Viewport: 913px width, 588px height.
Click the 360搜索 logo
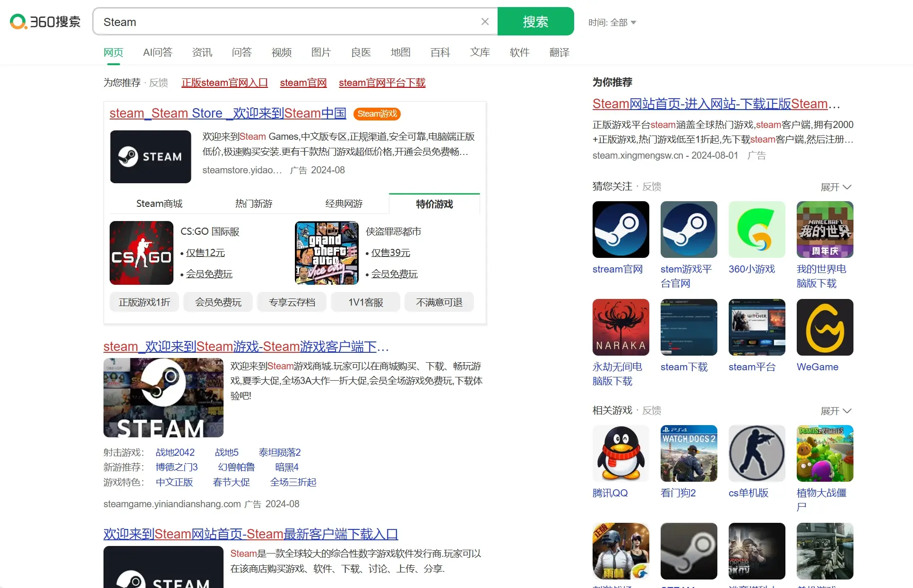click(45, 22)
